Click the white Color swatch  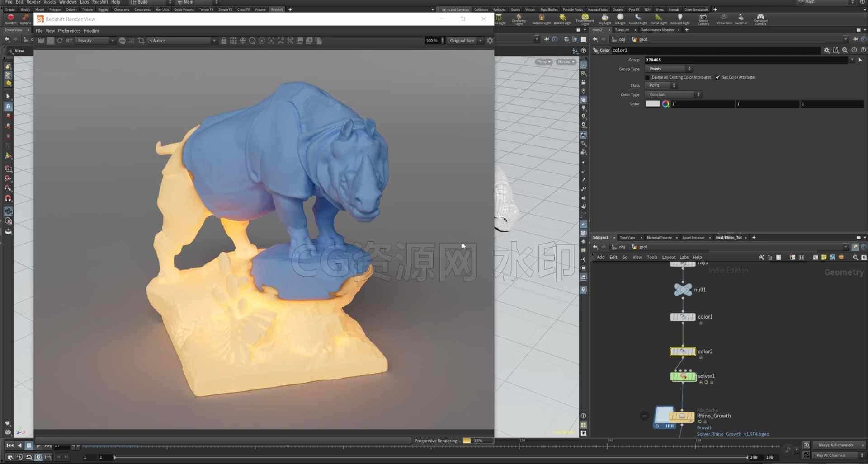pos(652,104)
